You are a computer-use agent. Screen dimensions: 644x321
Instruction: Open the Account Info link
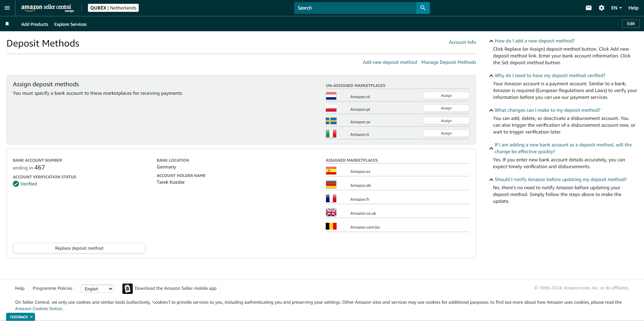pyautogui.click(x=462, y=42)
